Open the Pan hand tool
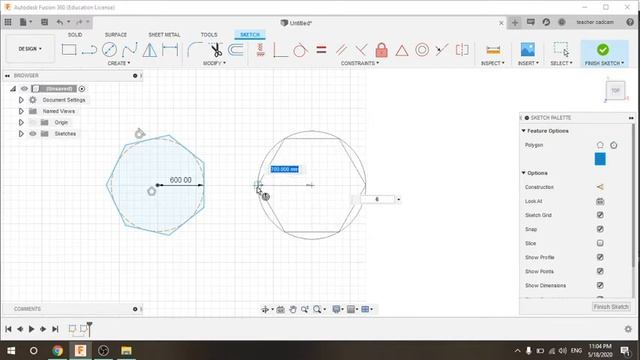Image resolution: width=640 pixels, height=360 pixels. [293, 309]
